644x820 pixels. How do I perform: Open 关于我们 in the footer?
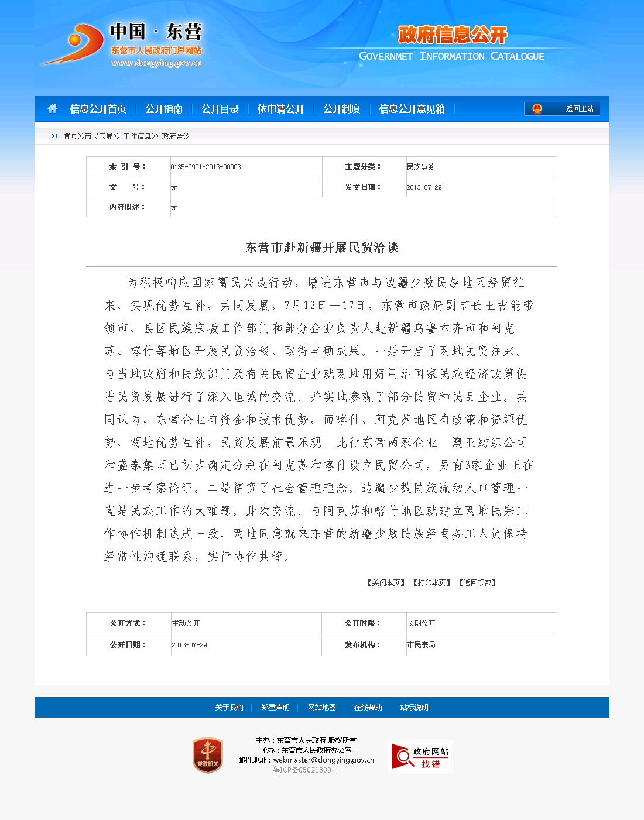[229, 708]
